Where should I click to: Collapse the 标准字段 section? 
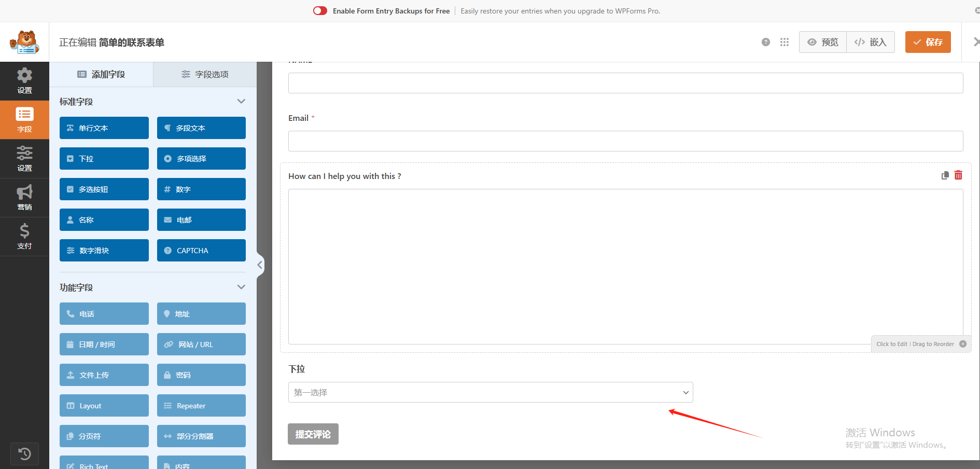click(x=241, y=101)
